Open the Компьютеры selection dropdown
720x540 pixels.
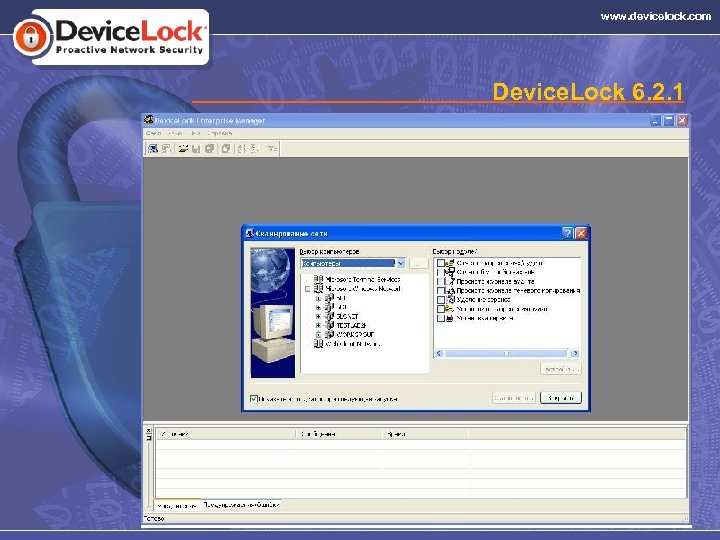pos(400,263)
